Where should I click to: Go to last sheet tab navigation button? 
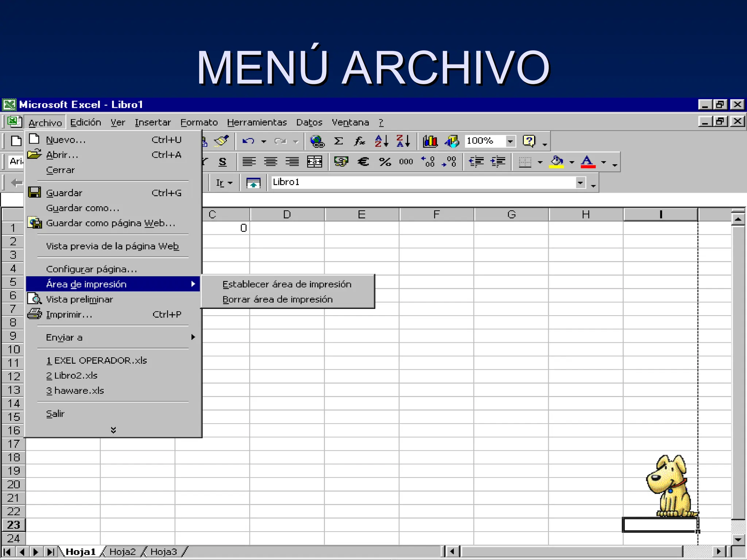click(51, 552)
